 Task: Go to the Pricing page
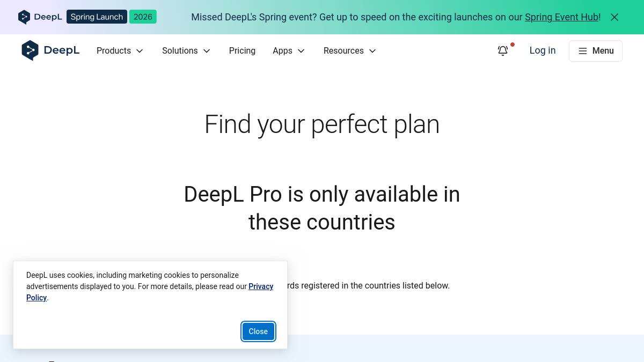[x=242, y=50]
